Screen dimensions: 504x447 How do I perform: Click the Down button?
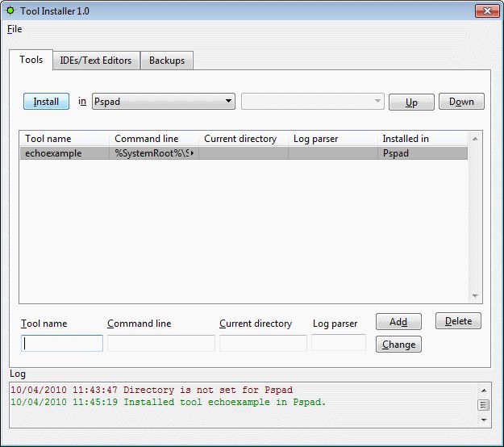(461, 102)
